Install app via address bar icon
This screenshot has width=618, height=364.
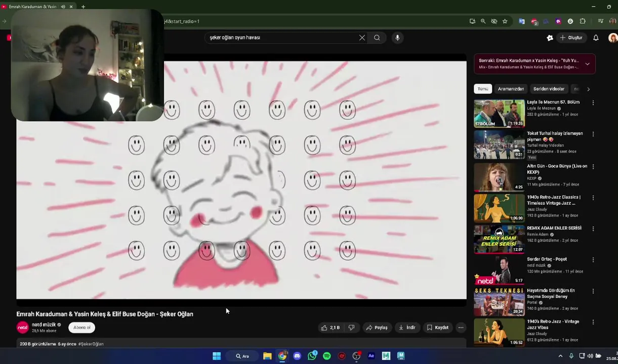click(x=472, y=21)
